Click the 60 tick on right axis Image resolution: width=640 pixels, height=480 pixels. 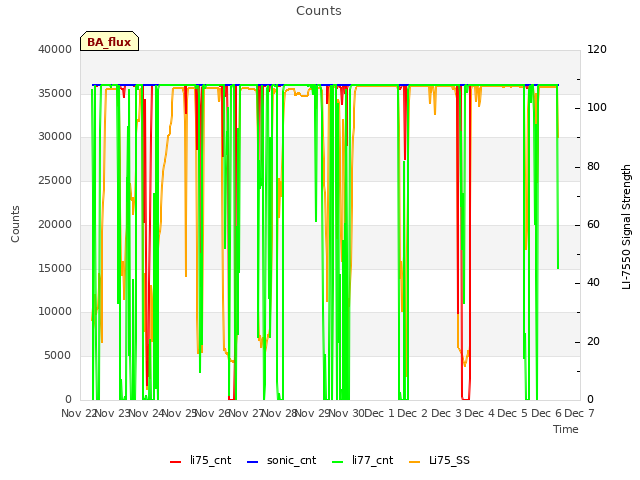click(593, 224)
